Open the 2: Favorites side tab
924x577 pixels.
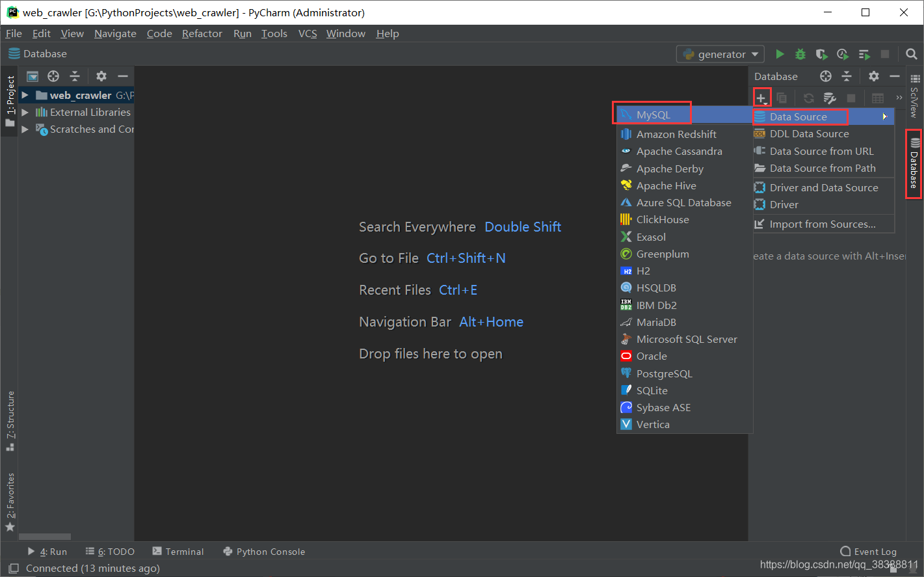pyautogui.click(x=10, y=502)
